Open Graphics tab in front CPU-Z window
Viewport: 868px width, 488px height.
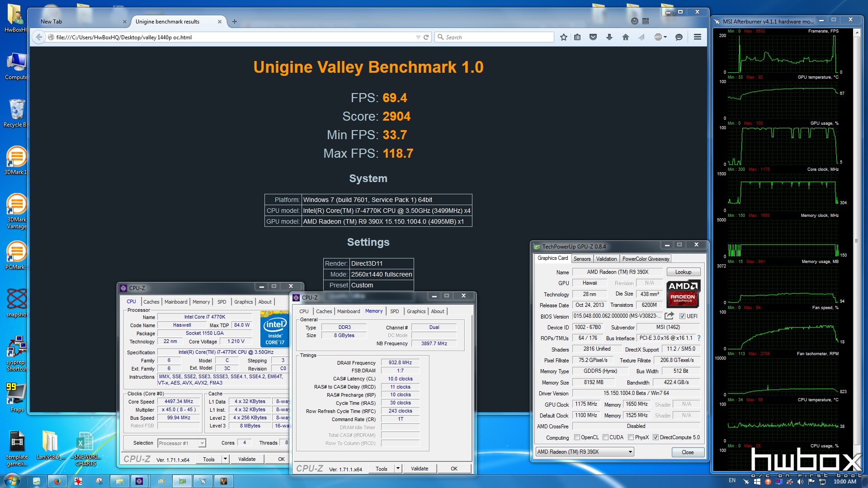(416, 311)
